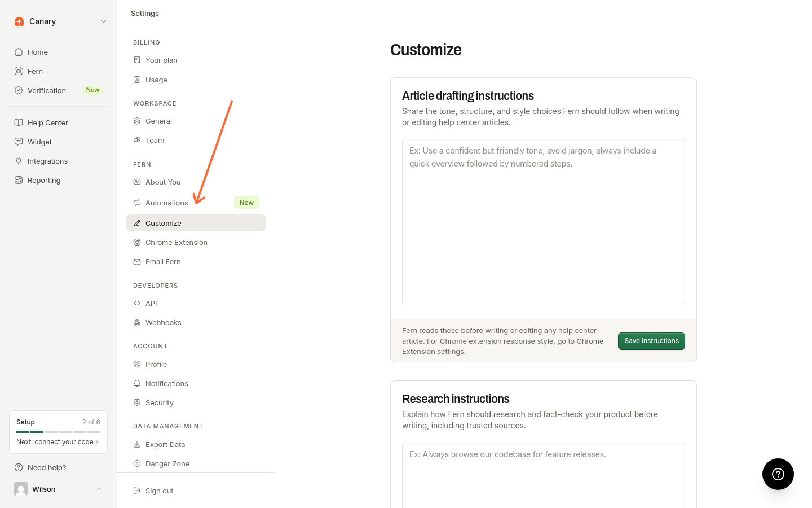
Task: Open Notifications settings
Action: coord(196,383)
